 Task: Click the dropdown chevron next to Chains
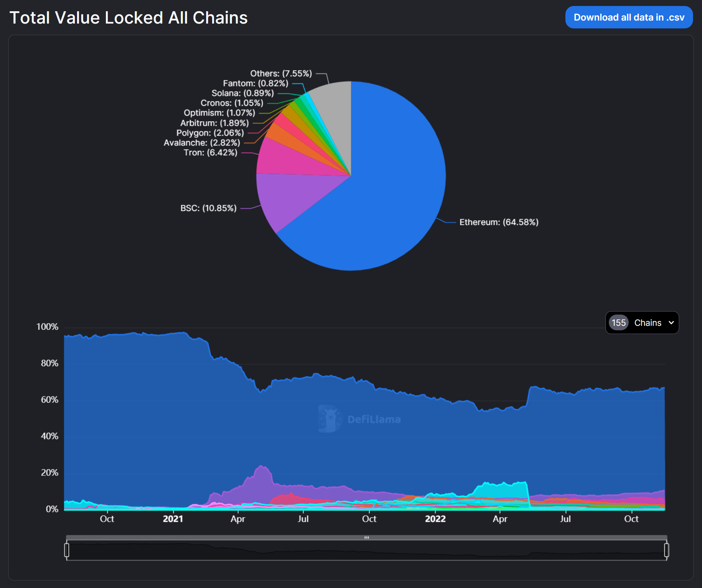coord(671,322)
